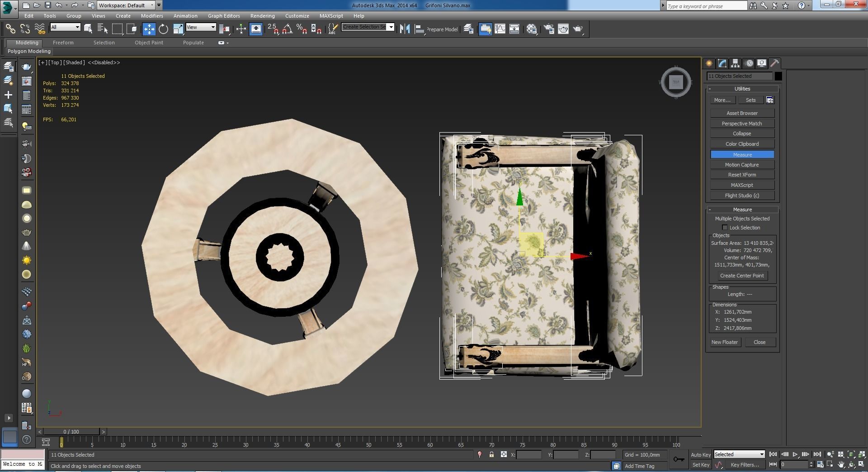Activate the Select and Rotate tool
The width and height of the screenshot is (868, 472).
(x=163, y=29)
